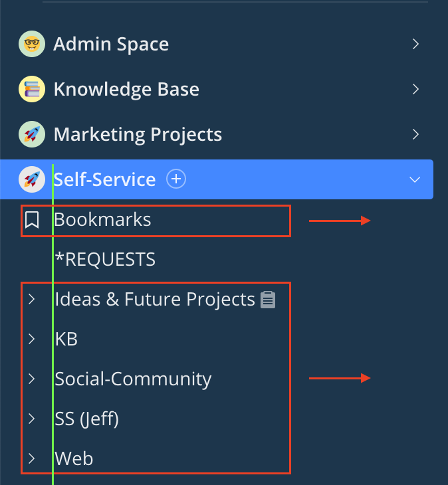Click the Admin Space nerd-face avatar icon
The image size is (448, 485).
[32, 45]
